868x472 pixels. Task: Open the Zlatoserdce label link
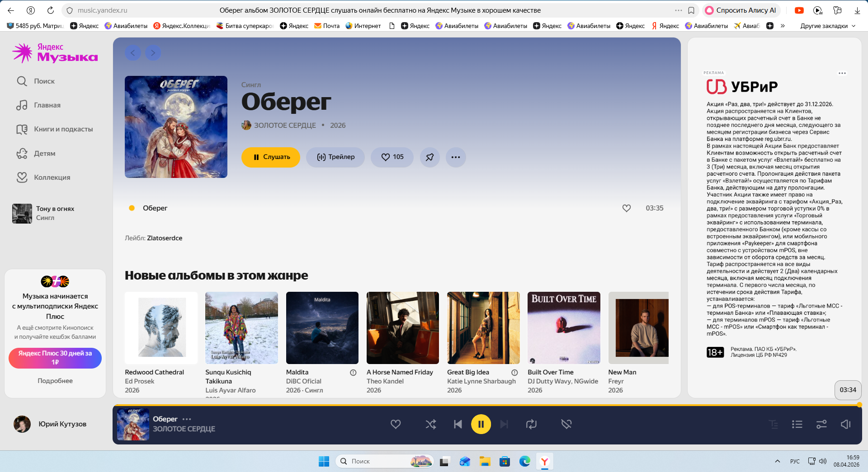(x=165, y=238)
